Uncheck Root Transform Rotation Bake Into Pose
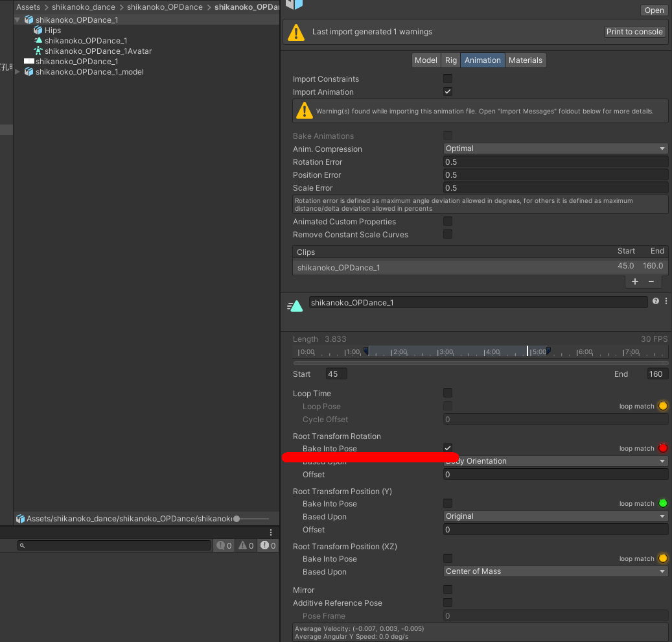The image size is (672, 642). click(448, 447)
